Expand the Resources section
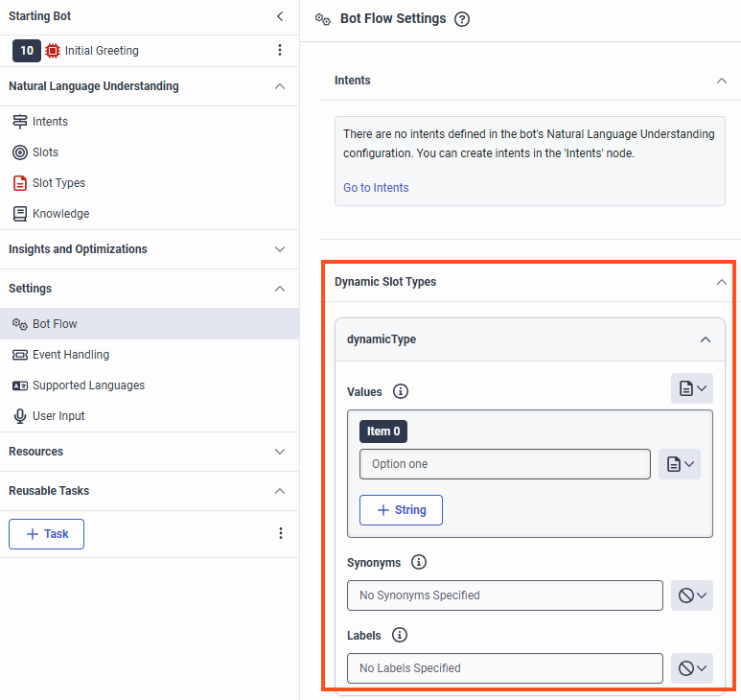Screen dimensions: 741x700 pyautogui.click(x=280, y=452)
